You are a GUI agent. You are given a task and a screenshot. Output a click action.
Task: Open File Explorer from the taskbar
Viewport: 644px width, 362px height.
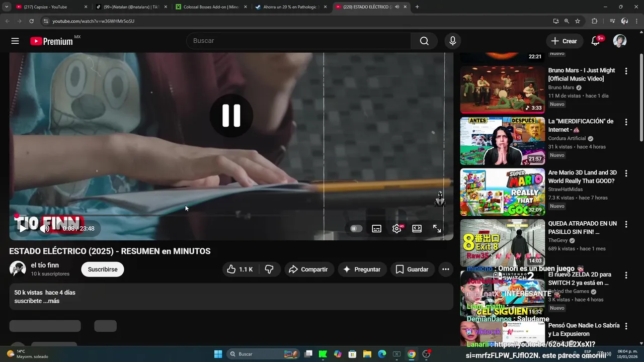(x=367, y=354)
